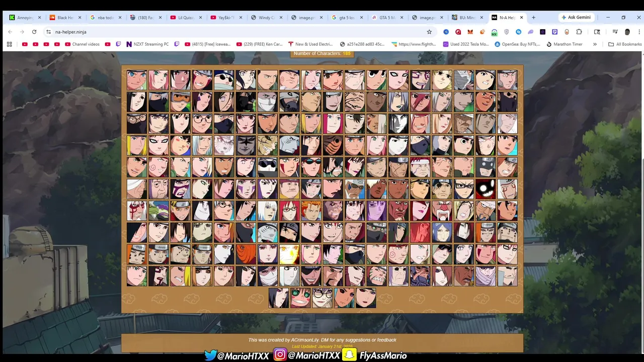Choose the glowing yellow chakra-mode Naruto portrait
The height and width of the screenshot is (362, 644).
tap(289, 254)
